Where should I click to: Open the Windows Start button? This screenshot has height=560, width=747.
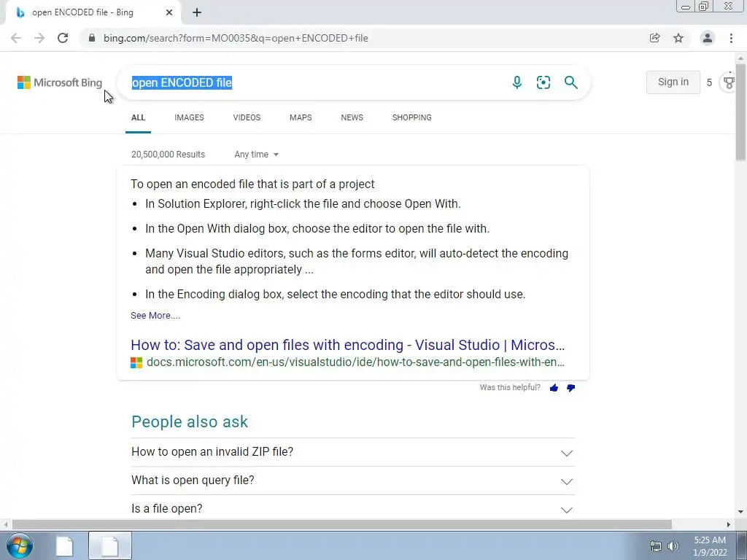(x=19, y=545)
